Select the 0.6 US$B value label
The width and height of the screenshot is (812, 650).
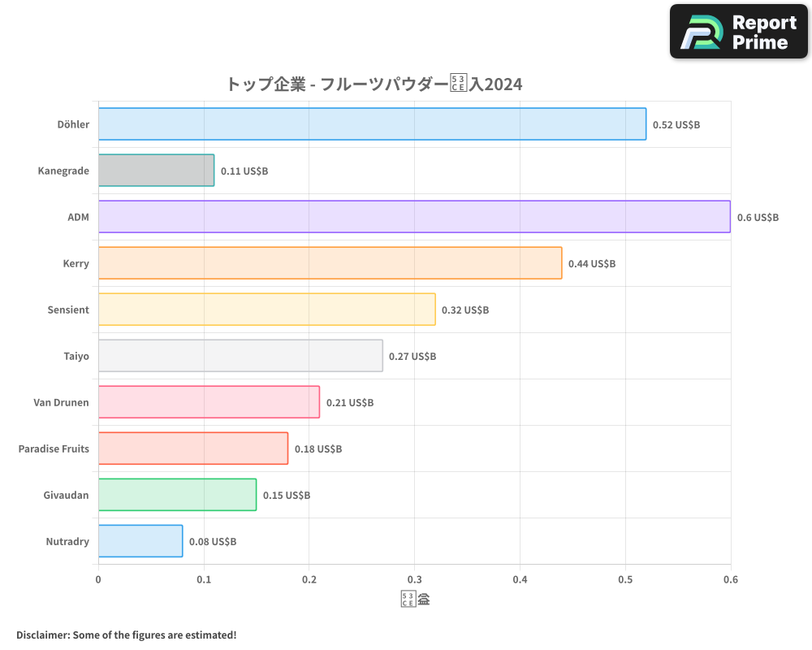click(x=758, y=217)
